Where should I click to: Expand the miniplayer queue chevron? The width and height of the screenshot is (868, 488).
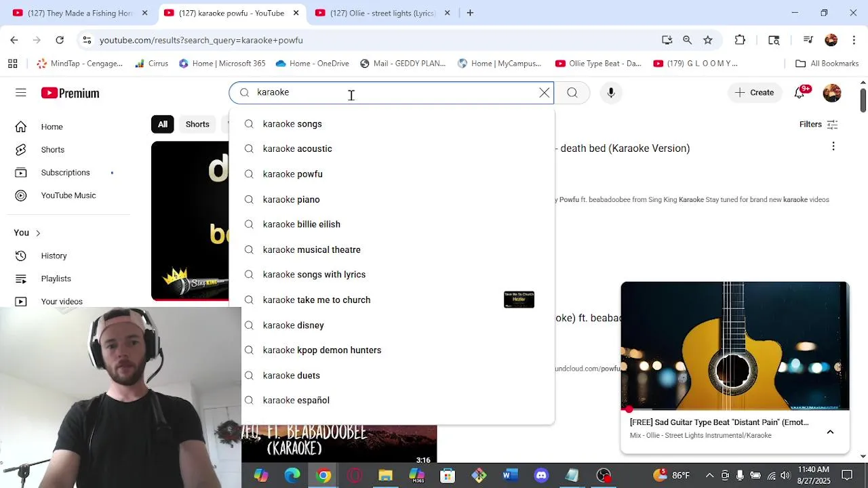(830, 432)
